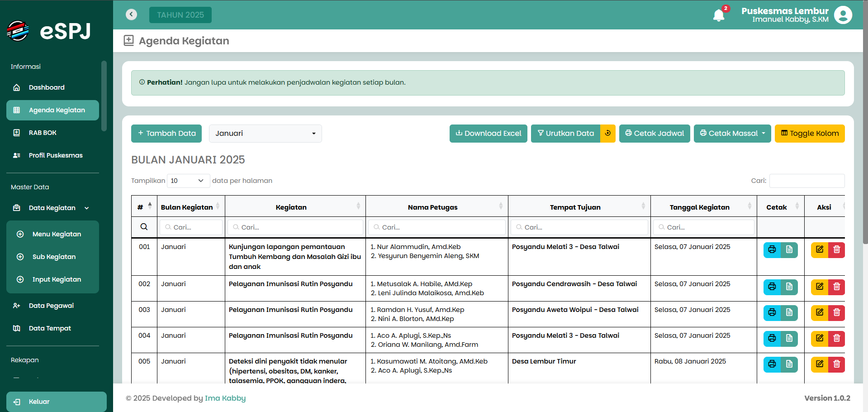Open Data Tempat menu
868x412 pixels.
52,328
